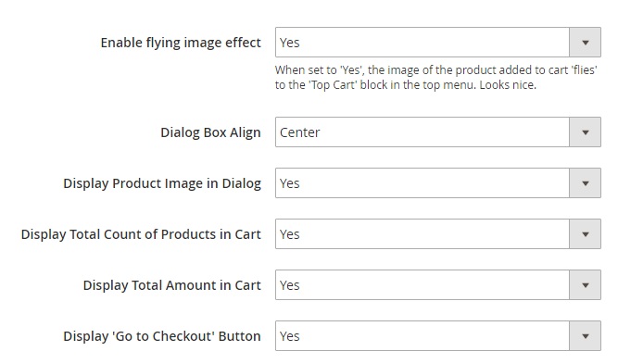Open the Dialog Box Align select showing Center

tap(438, 132)
